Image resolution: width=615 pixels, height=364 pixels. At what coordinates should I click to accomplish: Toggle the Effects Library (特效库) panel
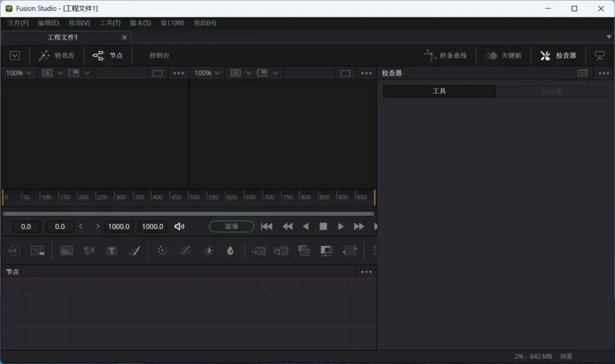pyautogui.click(x=56, y=56)
